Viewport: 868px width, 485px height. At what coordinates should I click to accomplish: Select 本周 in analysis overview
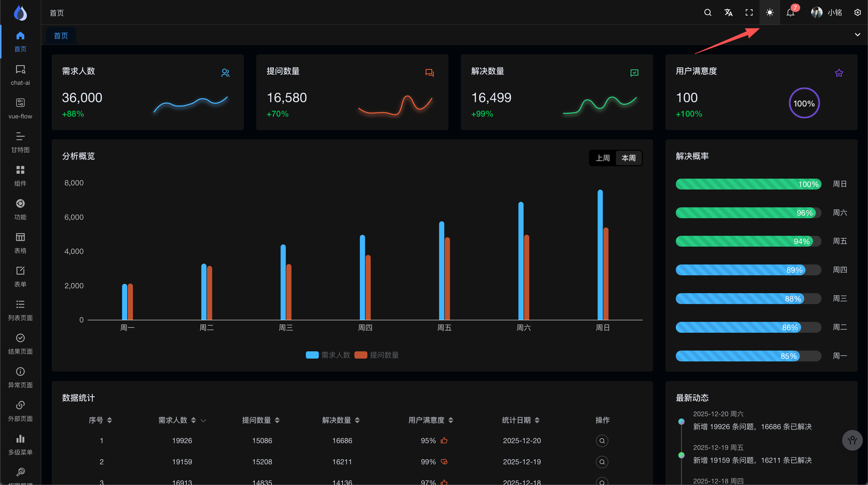(629, 158)
